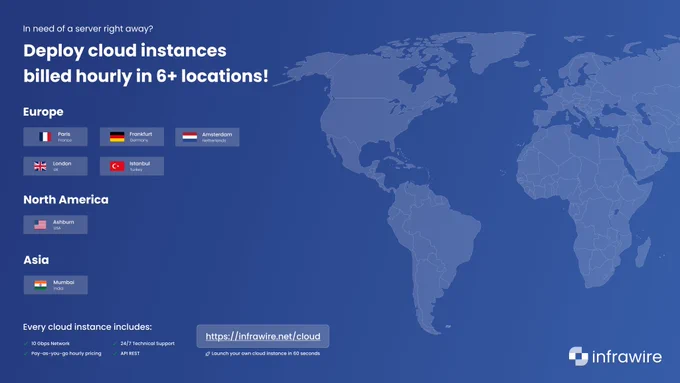Click the Mumbai label in the location card
This screenshot has width=680, height=383.
coord(64,282)
